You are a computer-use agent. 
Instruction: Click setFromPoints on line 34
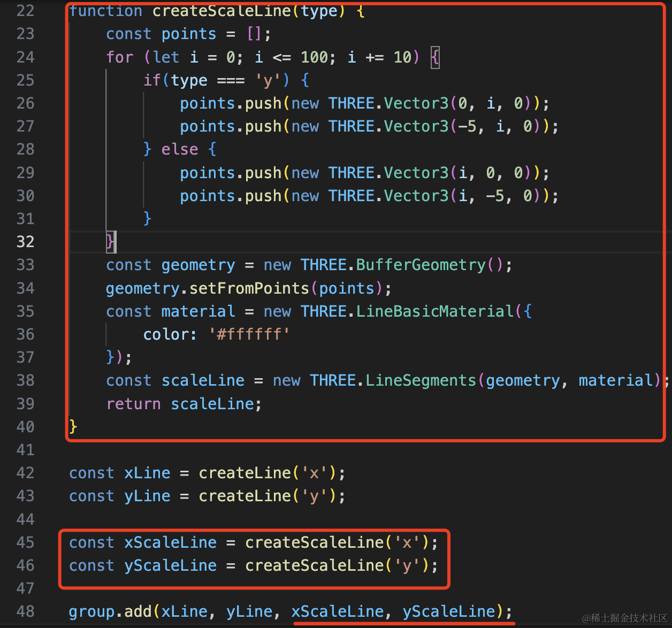click(249, 288)
